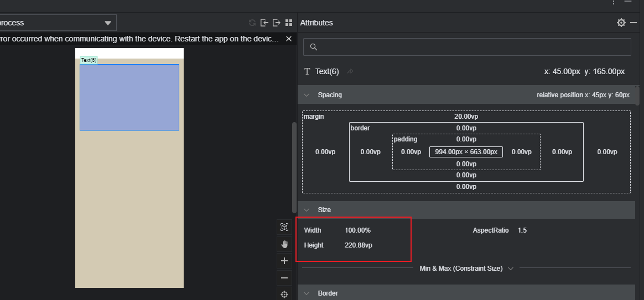Click the import snapshot icon

pos(264,23)
